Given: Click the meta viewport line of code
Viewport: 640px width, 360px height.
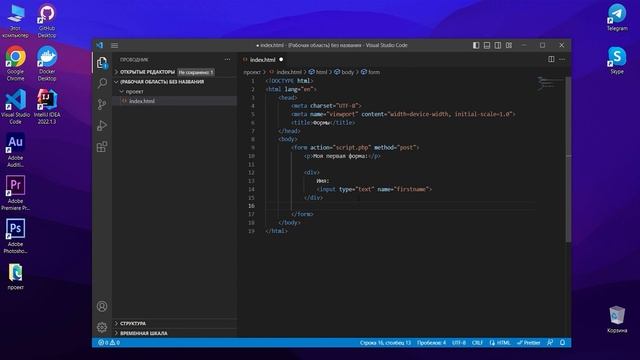Looking at the screenshot, I should point(403,114).
